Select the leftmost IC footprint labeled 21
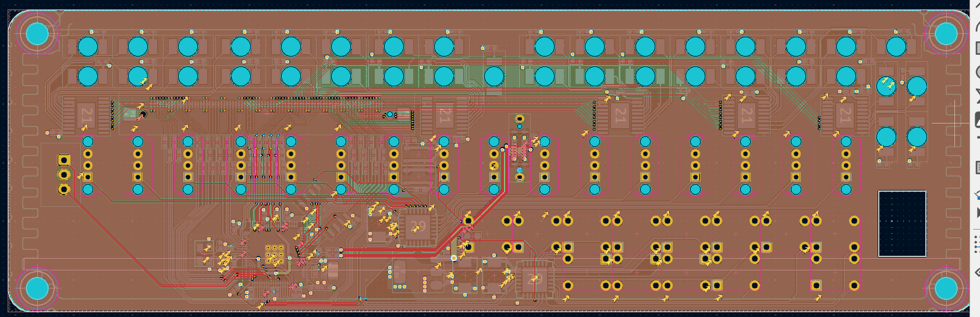The height and width of the screenshot is (317, 980). [87, 115]
